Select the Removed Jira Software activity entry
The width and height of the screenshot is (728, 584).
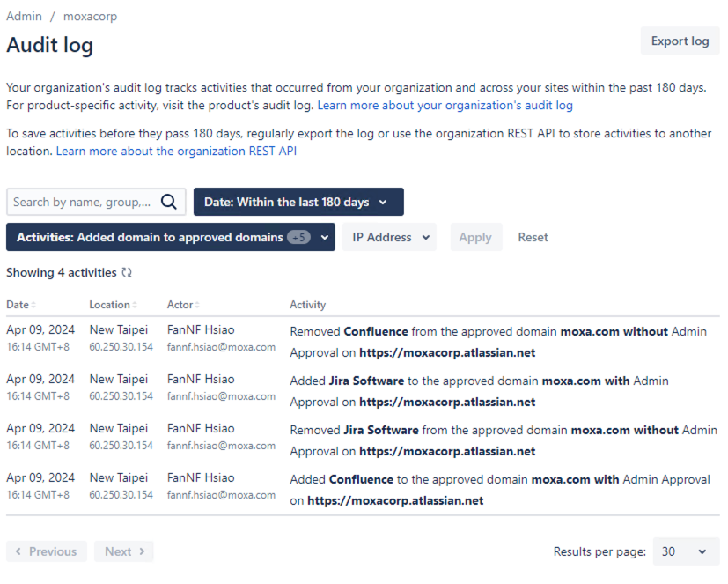coord(363,440)
